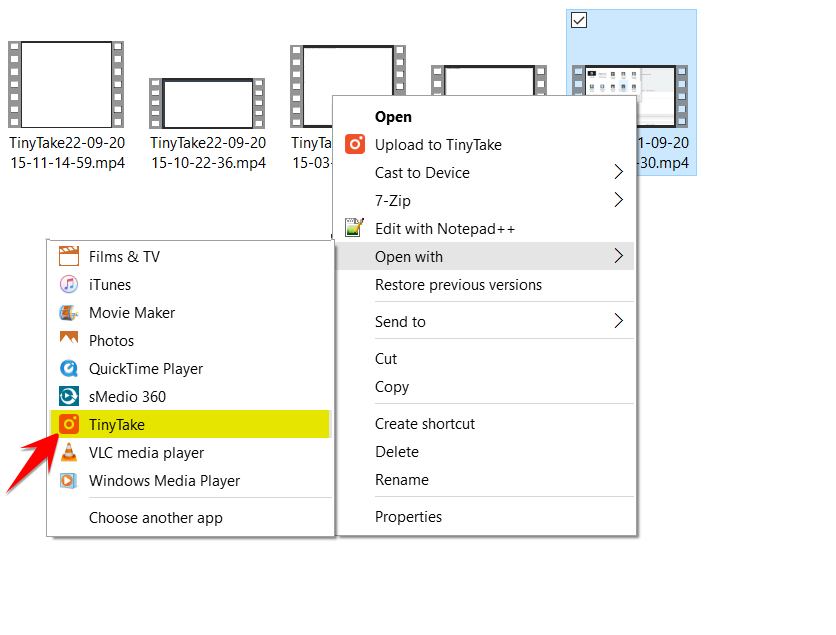Click the orange Upload to TinyTake icon

355,144
